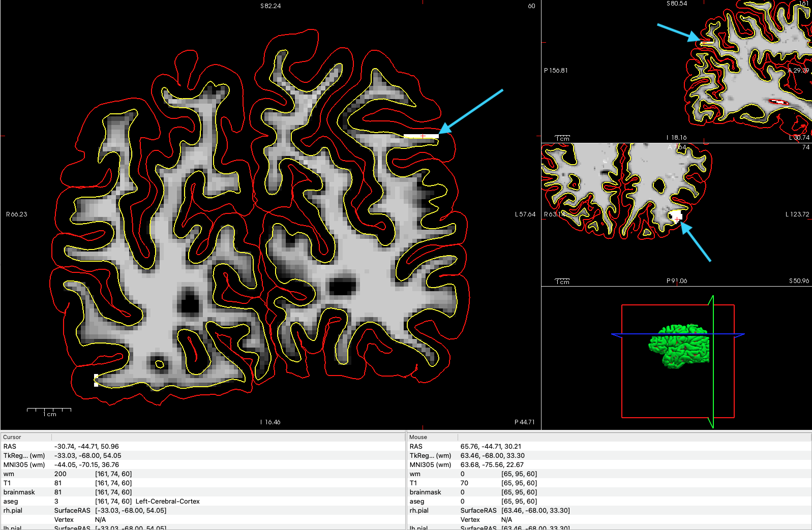Image resolution: width=812 pixels, height=530 pixels.
Task: Click the aseg row label in Mouse panel
Action: click(417, 502)
